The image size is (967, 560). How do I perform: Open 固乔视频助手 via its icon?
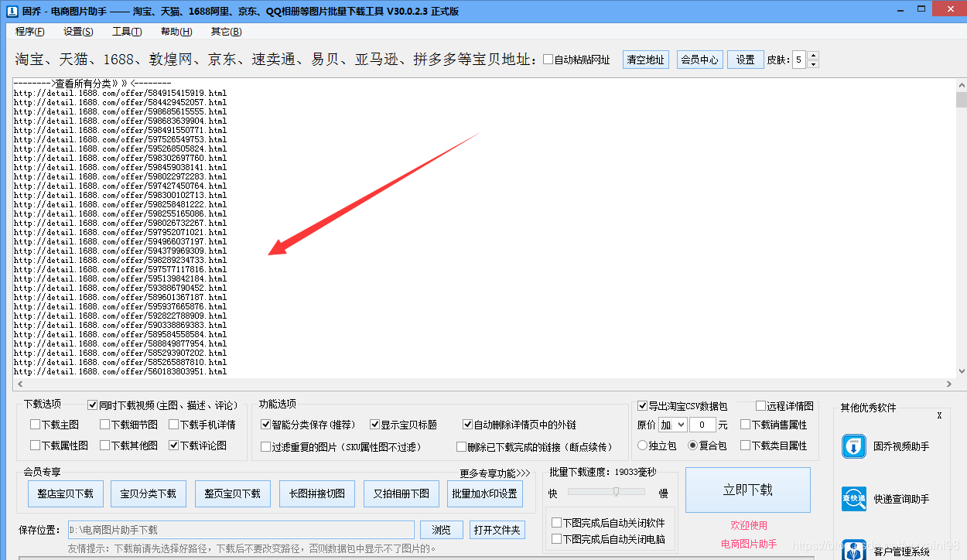854,446
